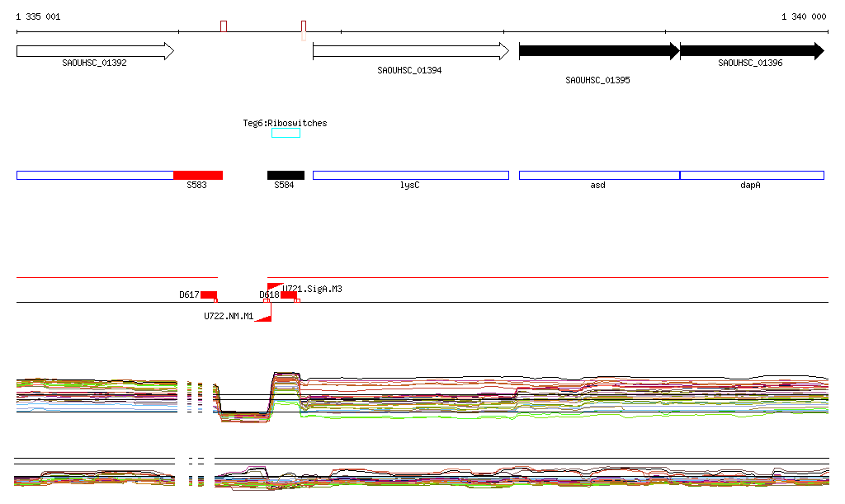Select the red block right of D618
845x504 pixels.
pyautogui.click(x=288, y=294)
